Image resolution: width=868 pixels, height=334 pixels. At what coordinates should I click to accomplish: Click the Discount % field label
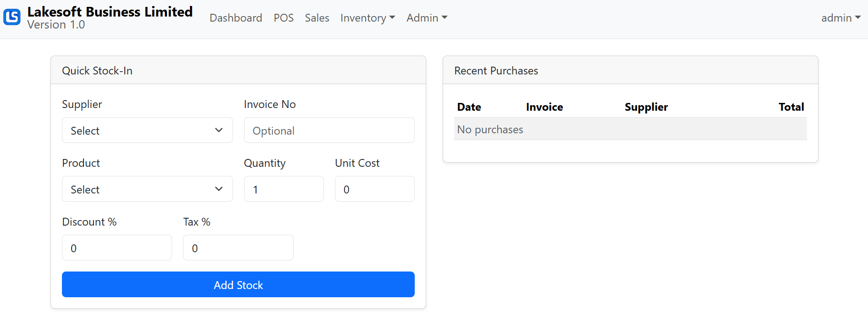pyautogui.click(x=89, y=222)
